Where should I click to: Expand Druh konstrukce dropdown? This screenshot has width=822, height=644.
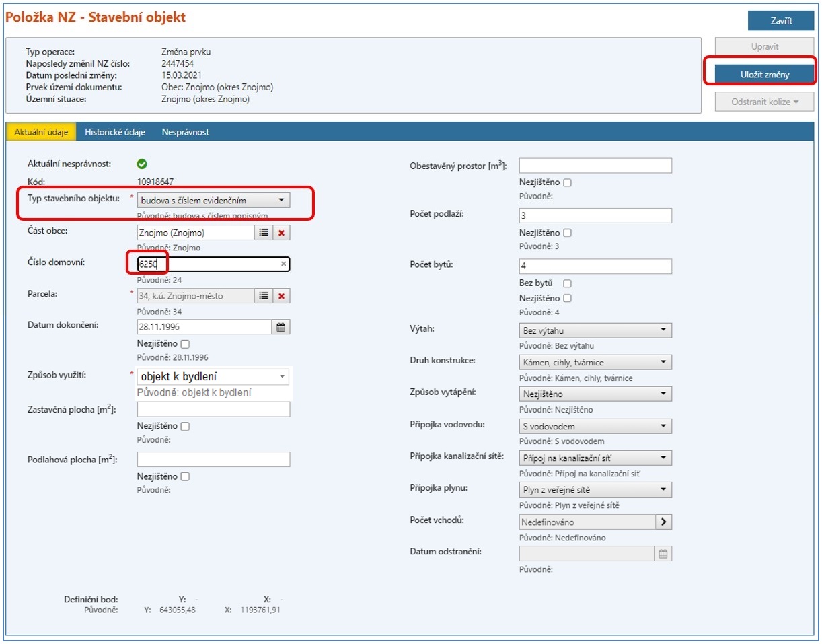595,362
